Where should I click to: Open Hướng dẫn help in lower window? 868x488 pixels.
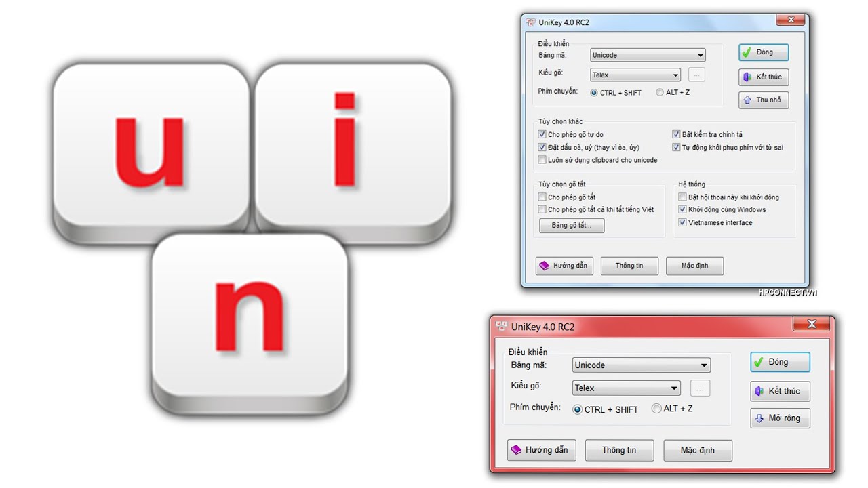(x=541, y=450)
